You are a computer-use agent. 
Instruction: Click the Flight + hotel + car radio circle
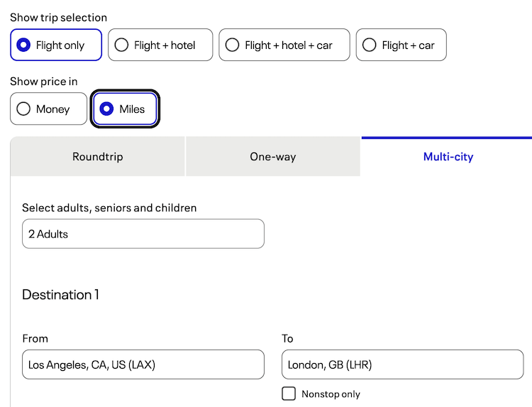click(232, 45)
